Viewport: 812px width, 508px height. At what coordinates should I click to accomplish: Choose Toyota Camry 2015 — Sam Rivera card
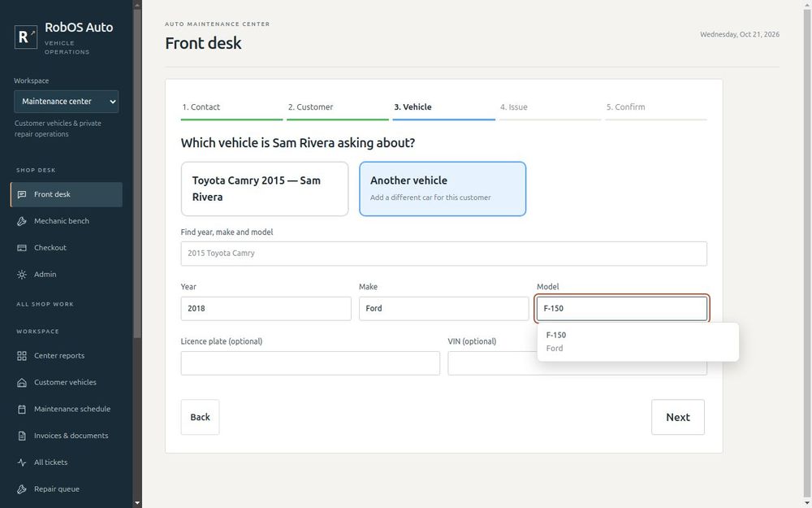pyautogui.click(x=265, y=189)
